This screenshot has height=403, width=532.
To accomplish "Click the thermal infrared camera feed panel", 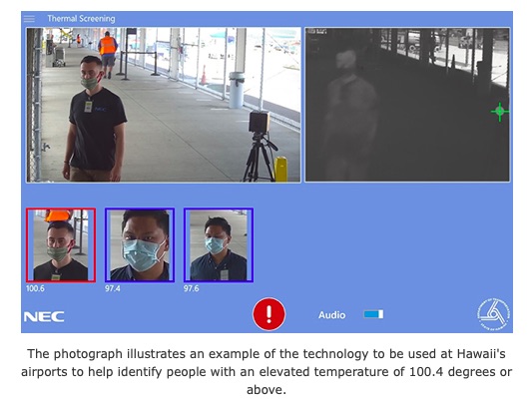I will (x=407, y=105).
